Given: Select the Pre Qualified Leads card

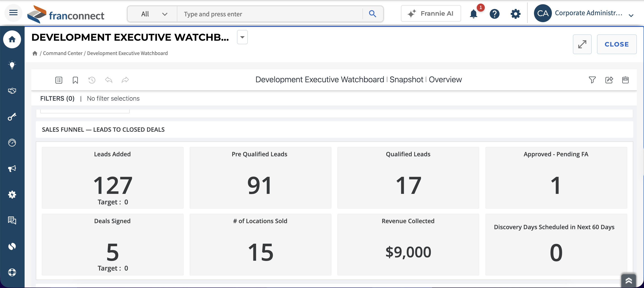Looking at the screenshot, I should tap(260, 178).
